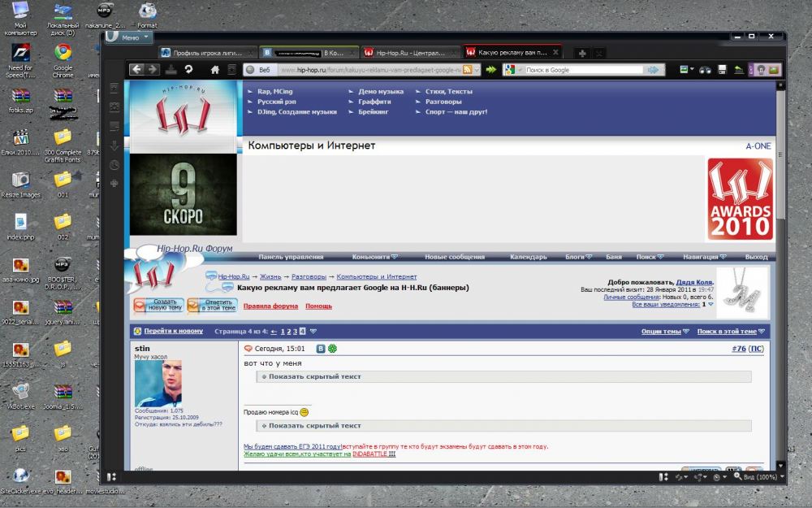Open fobks.zip archive on desktop
Screen dimensions: 812x508
21,101
